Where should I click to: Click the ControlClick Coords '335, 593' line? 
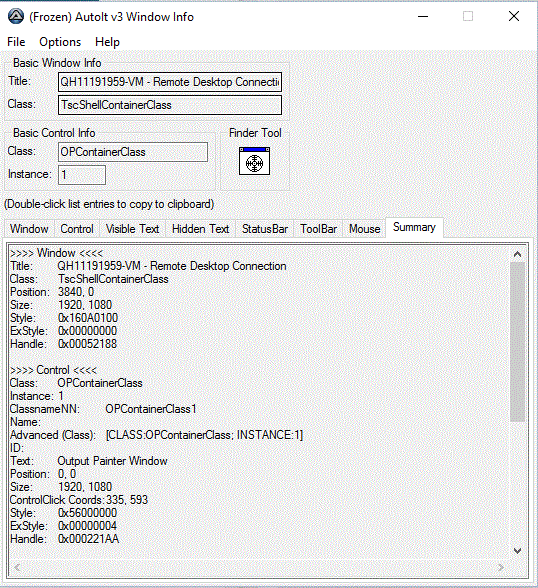(x=79, y=500)
